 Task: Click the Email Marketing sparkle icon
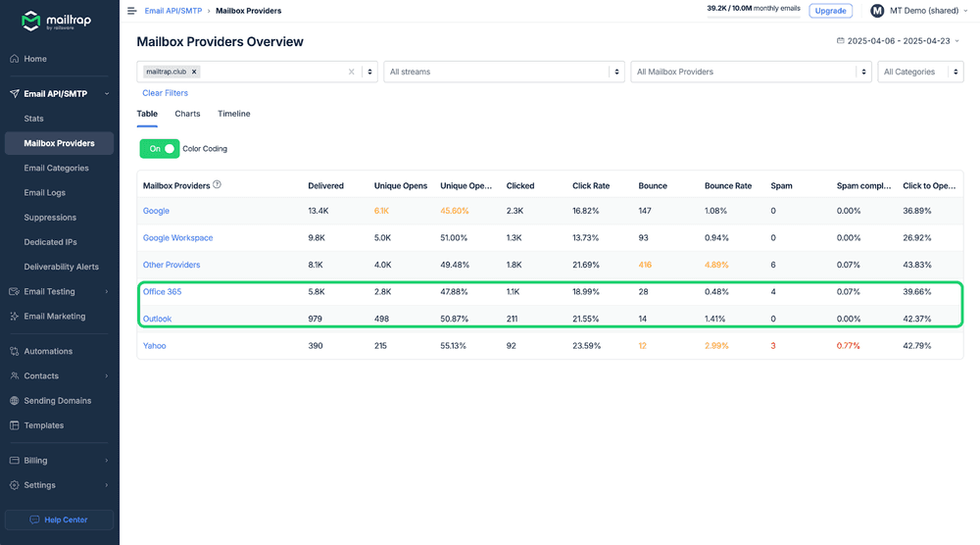coord(15,317)
